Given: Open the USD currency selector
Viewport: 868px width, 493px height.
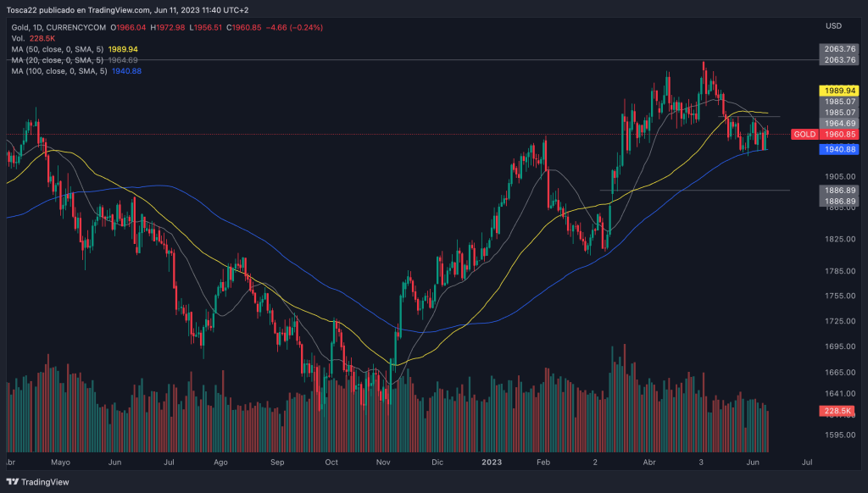Looking at the screenshot, I should click(833, 25).
